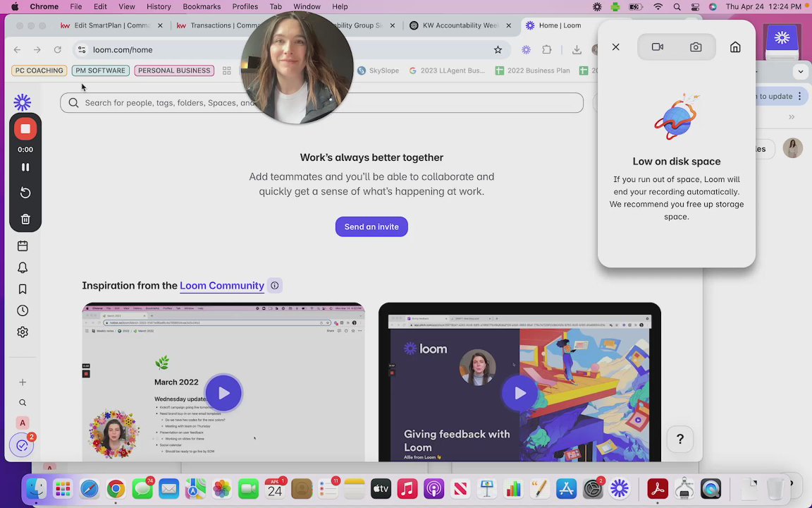Open the clock history icon in Loom sidebar
The image size is (812, 508).
point(23,310)
